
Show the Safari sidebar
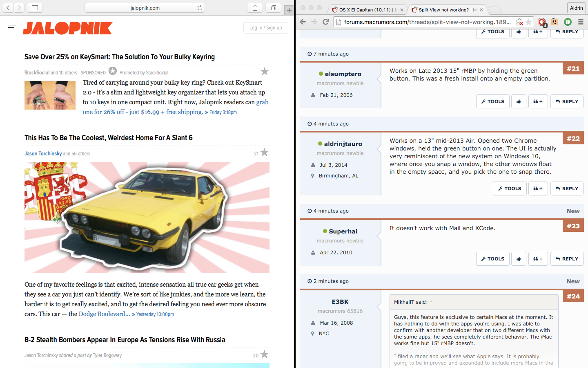[35, 8]
